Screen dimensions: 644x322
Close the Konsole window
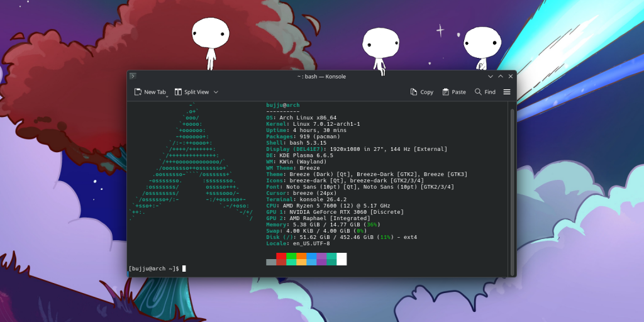[511, 76]
